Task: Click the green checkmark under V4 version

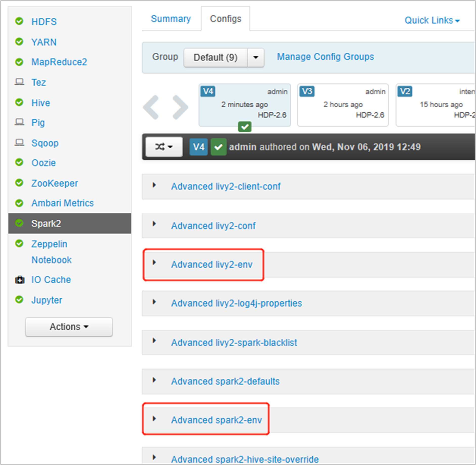Action: pos(245,127)
